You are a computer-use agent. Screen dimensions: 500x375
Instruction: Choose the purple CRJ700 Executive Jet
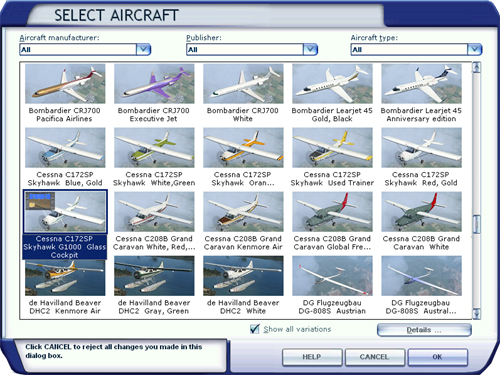tap(154, 84)
